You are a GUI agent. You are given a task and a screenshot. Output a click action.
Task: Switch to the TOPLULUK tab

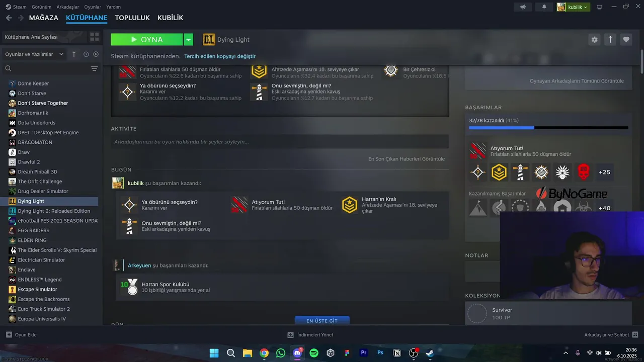pos(132,18)
